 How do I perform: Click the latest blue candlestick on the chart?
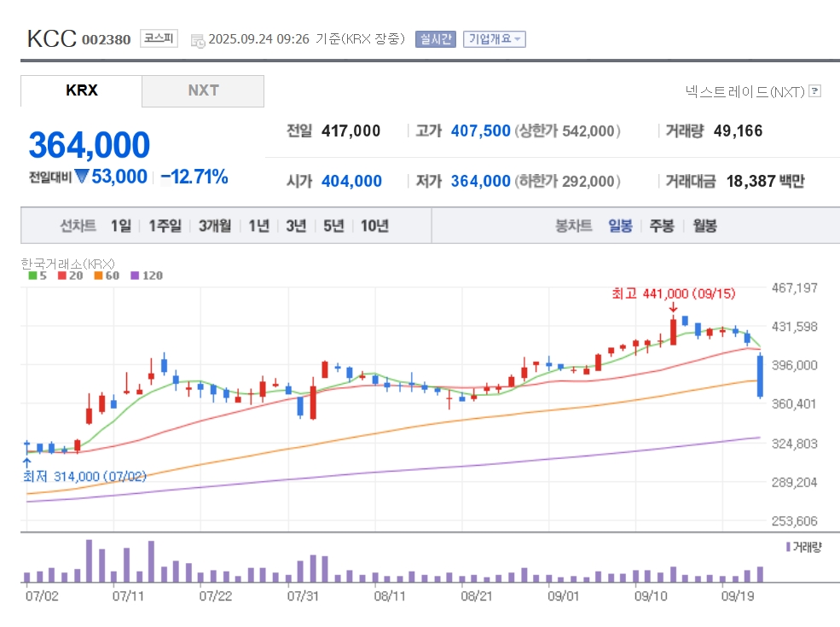click(760, 375)
